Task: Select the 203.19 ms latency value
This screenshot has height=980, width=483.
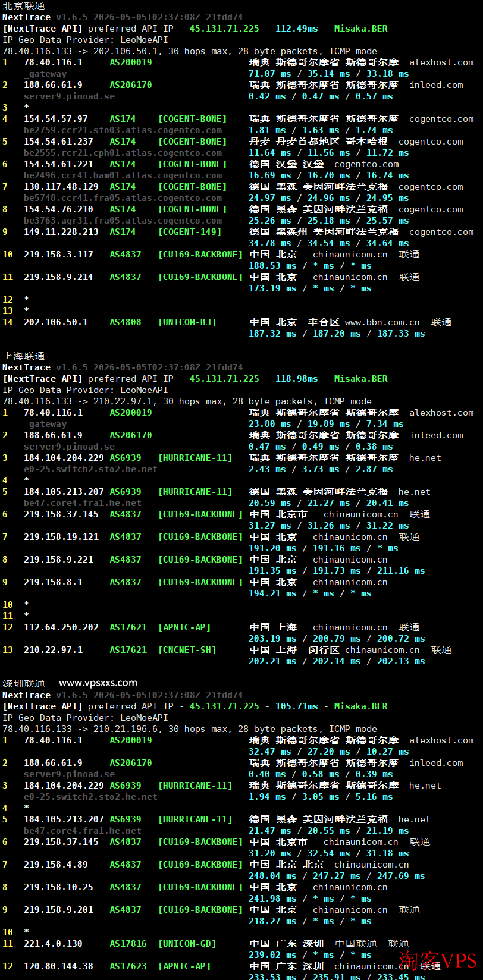Action: (x=272, y=639)
